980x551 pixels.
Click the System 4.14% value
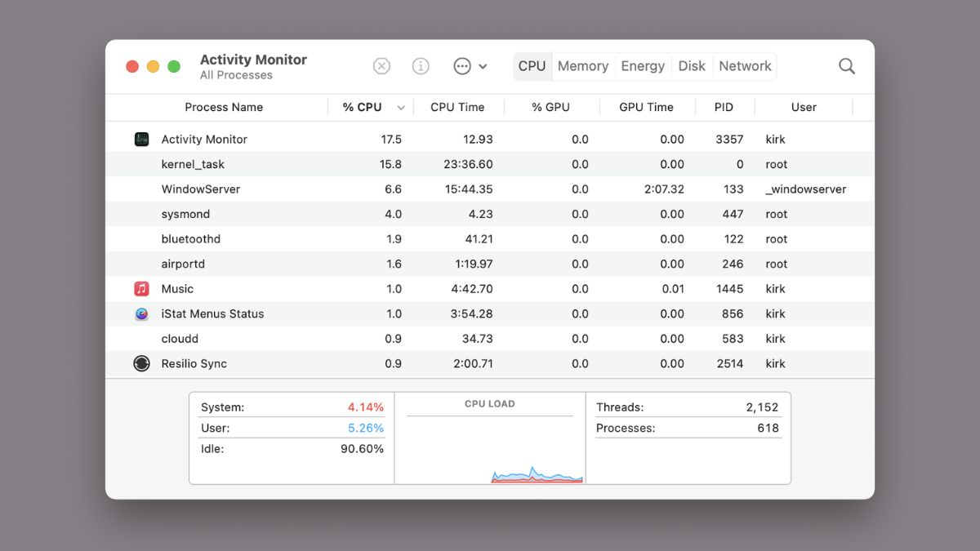pos(365,407)
